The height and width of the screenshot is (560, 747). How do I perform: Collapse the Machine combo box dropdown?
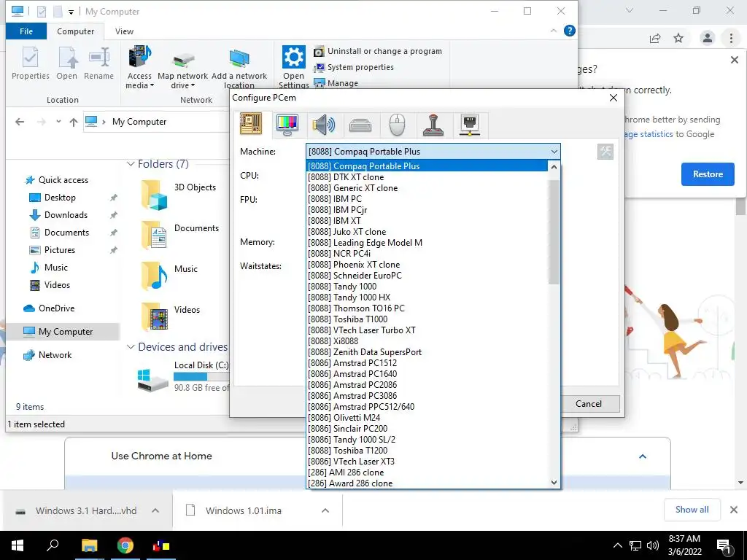[554, 152]
